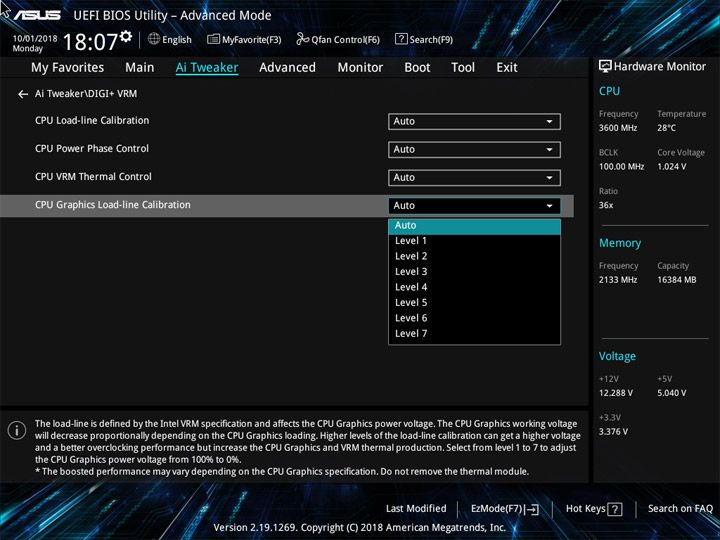Click the CPU VRM Thermal Control label
720x540 pixels.
(x=93, y=177)
